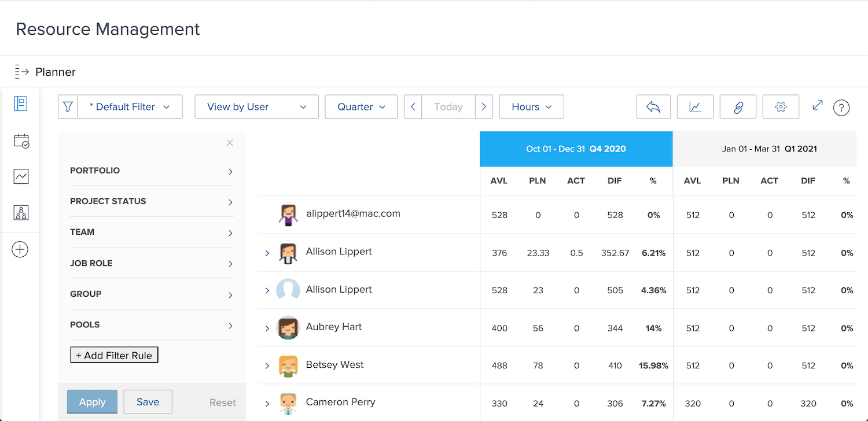The image size is (868, 421).
Task: Click Cameron Perry's avatar thumbnail
Action: [x=288, y=402]
